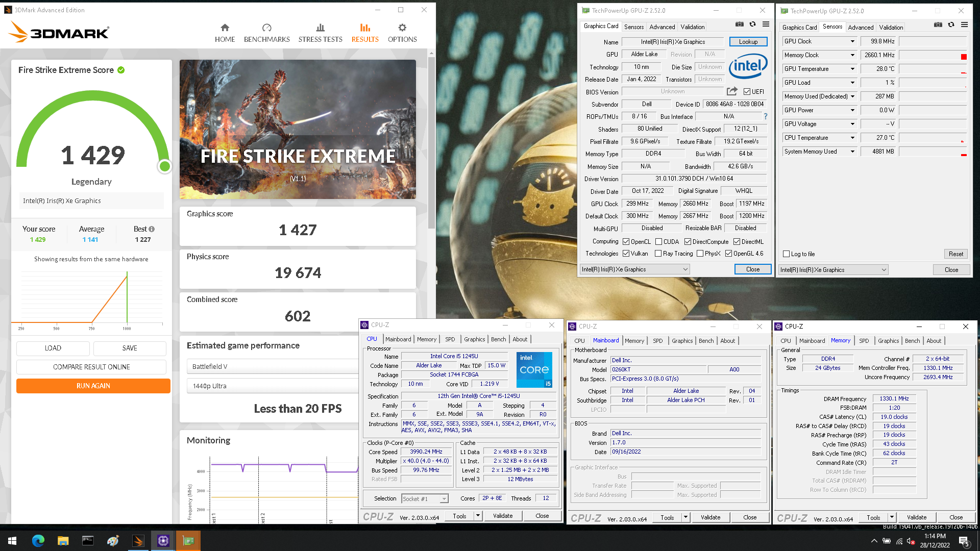Click the screenshot camera icon in left GPU-Z

(x=739, y=24)
